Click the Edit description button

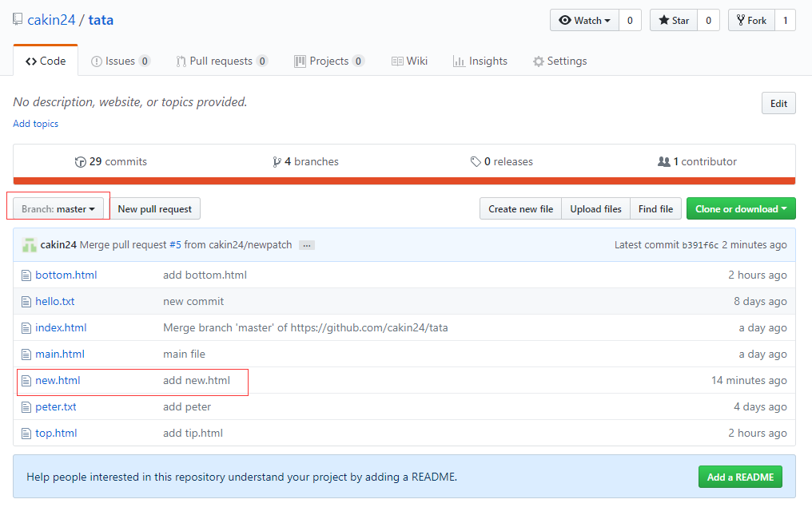778,104
